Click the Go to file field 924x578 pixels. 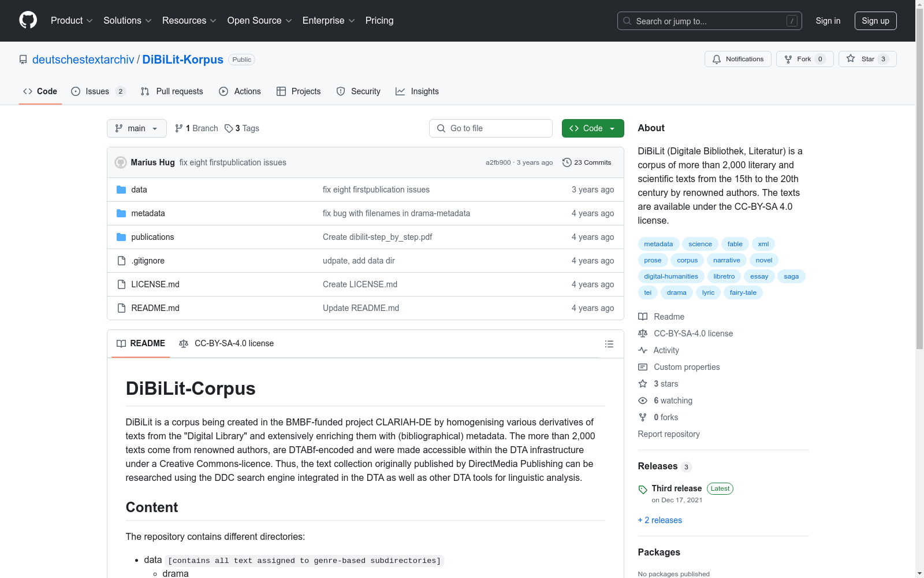click(x=491, y=128)
